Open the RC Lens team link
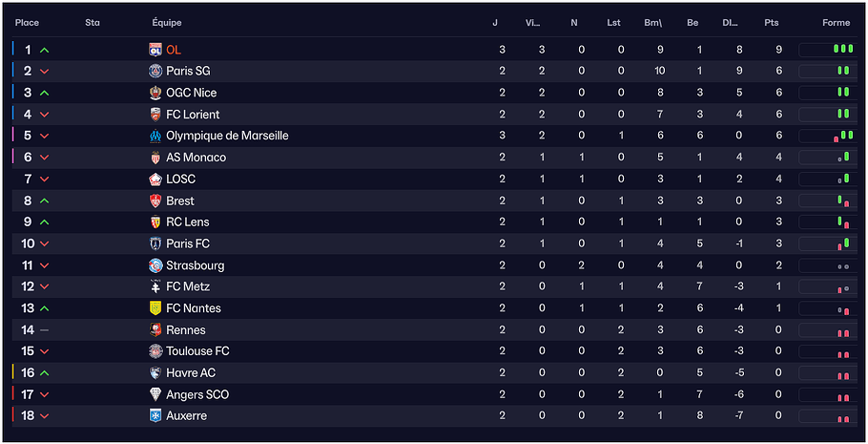 point(187,222)
